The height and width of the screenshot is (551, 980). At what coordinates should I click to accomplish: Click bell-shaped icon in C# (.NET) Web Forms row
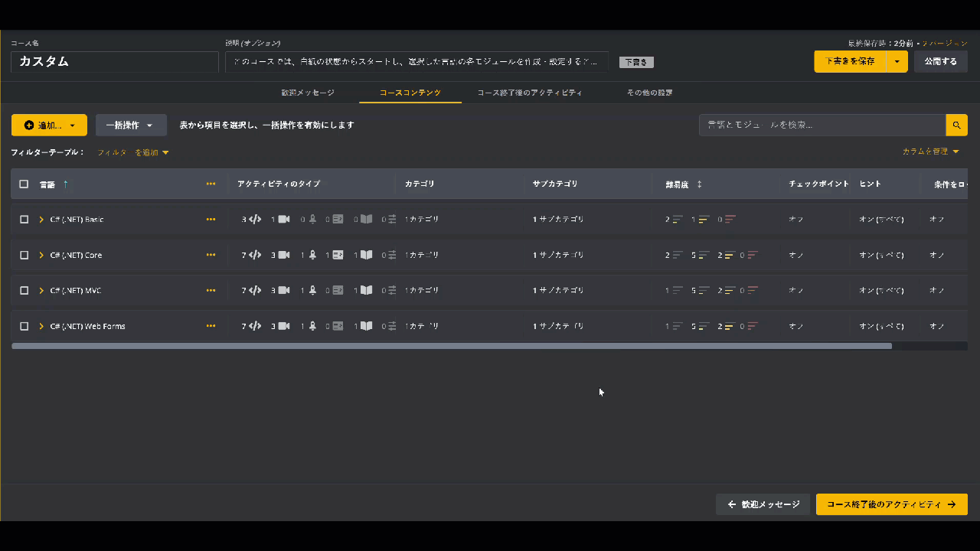pyautogui.click(x=312, y=326)
